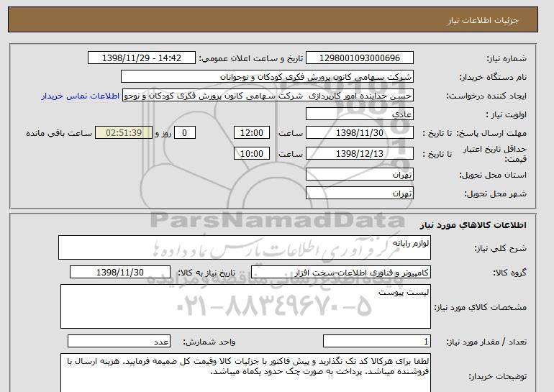Image resolution: width=554 pixels, height=392 pixels.
Task: Click the delivery city field تهران
Action: click(x=359, y=193)
